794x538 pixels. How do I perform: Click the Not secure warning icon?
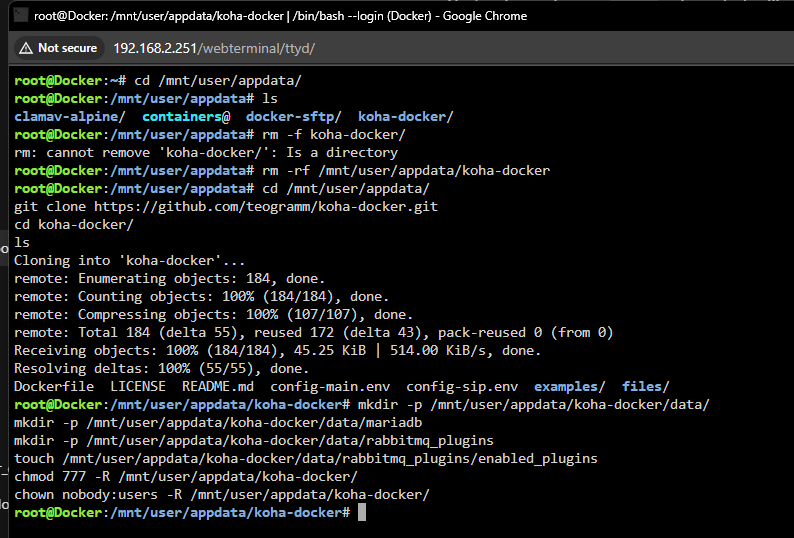pyautogui.click(x=26, y=48)
